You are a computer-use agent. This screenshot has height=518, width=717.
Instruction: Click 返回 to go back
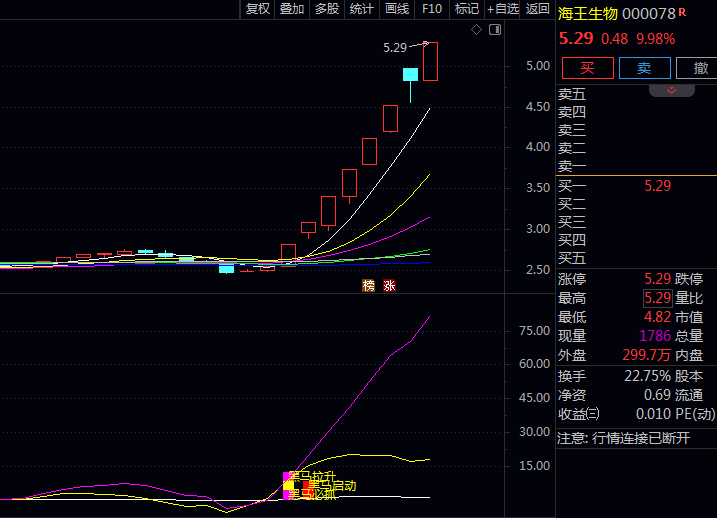537,9
